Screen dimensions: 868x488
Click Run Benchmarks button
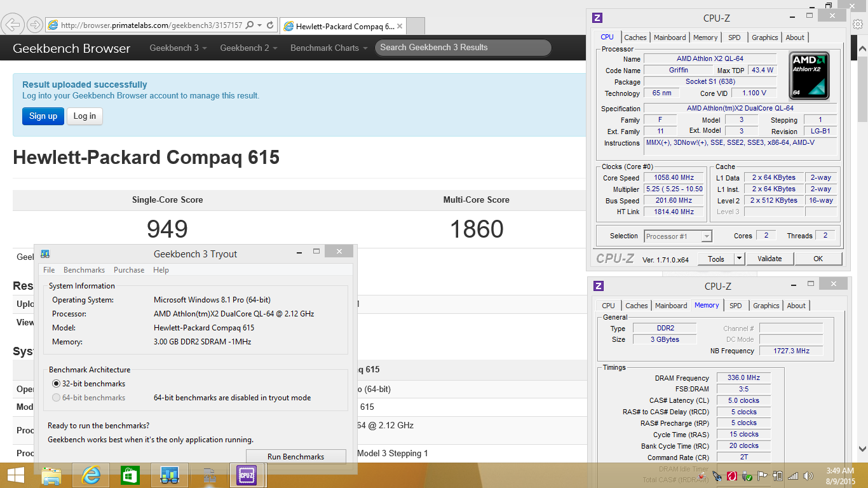coord(296,457)
